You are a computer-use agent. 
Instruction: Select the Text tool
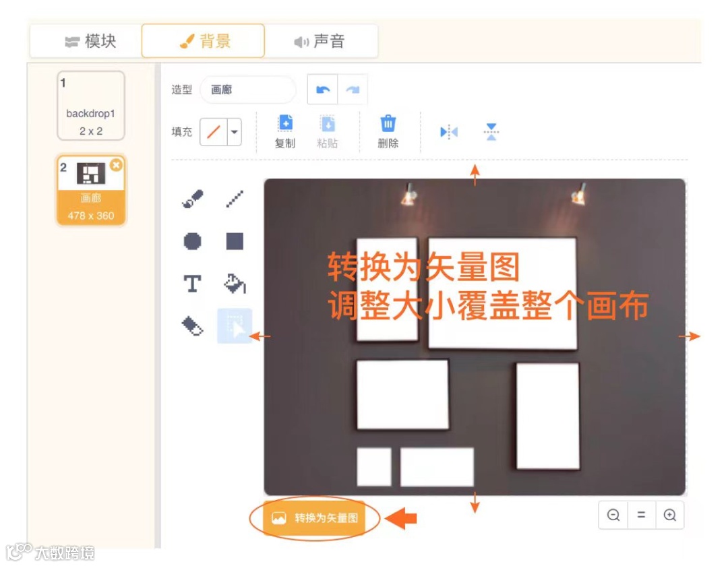192,284
